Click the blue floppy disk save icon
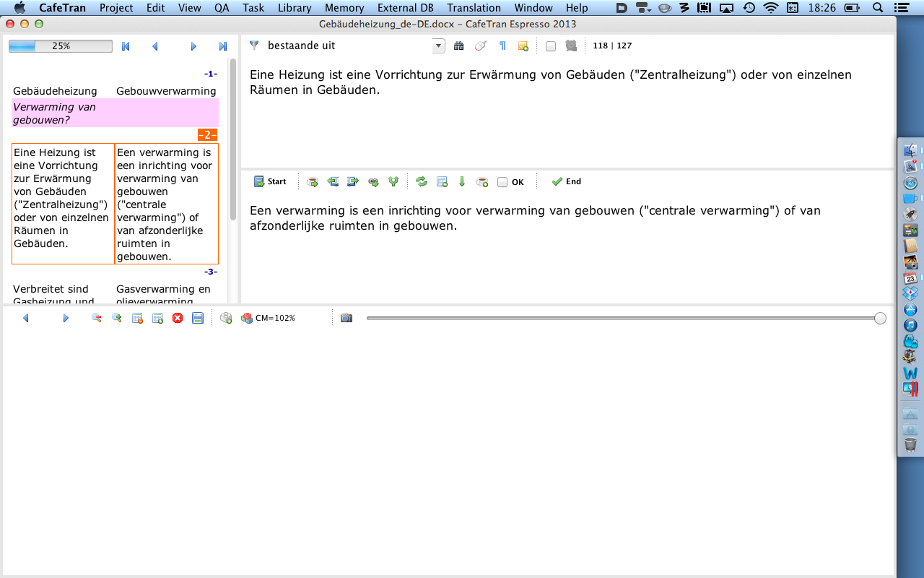The height and width of the screenshot is (578, 924). pos(197,318)
